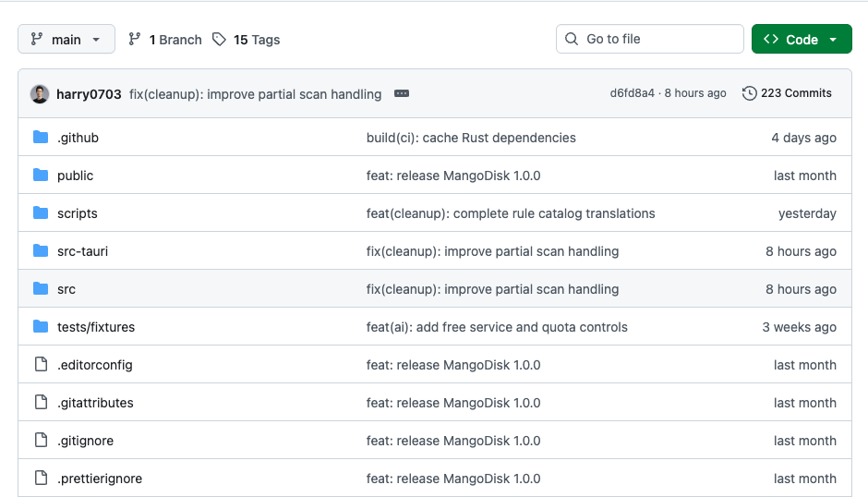Click harry0703's avatar image
Screen dimensions: 868x497
point(40,93)
